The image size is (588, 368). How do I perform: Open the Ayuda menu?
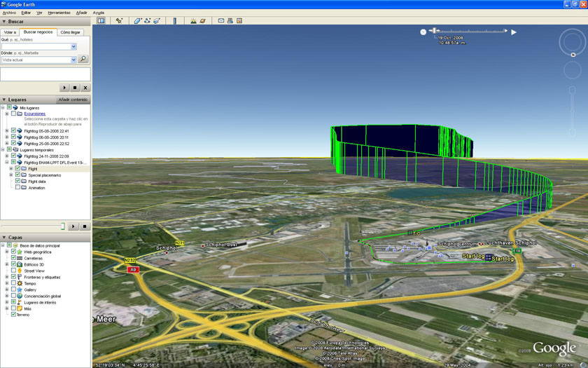click(98, 13)
